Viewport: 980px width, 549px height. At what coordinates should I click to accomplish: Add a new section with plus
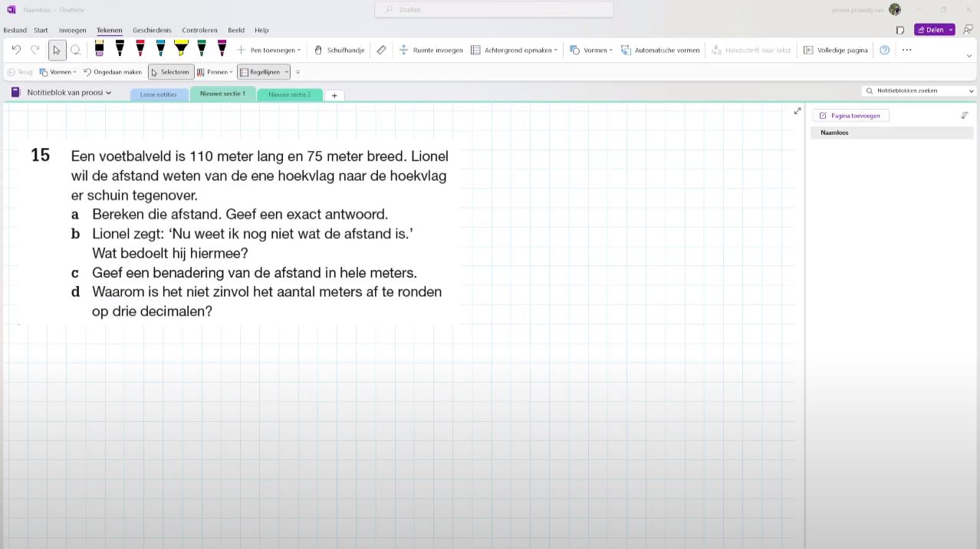334,95
